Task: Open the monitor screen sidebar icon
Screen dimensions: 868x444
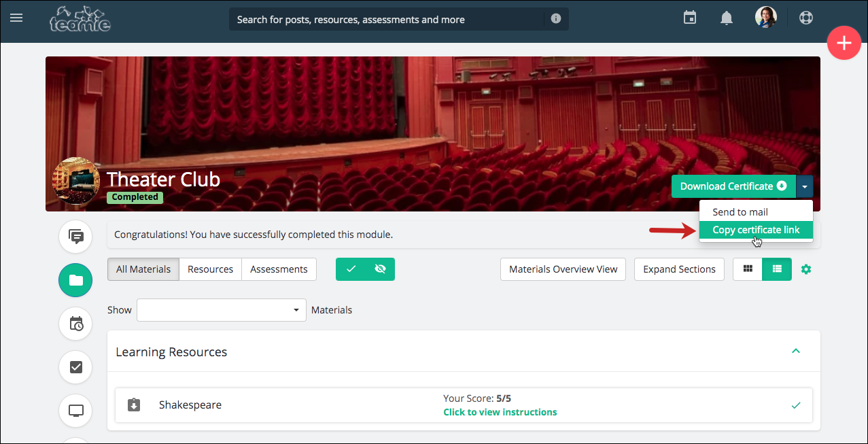Action: tap(76, 411)
